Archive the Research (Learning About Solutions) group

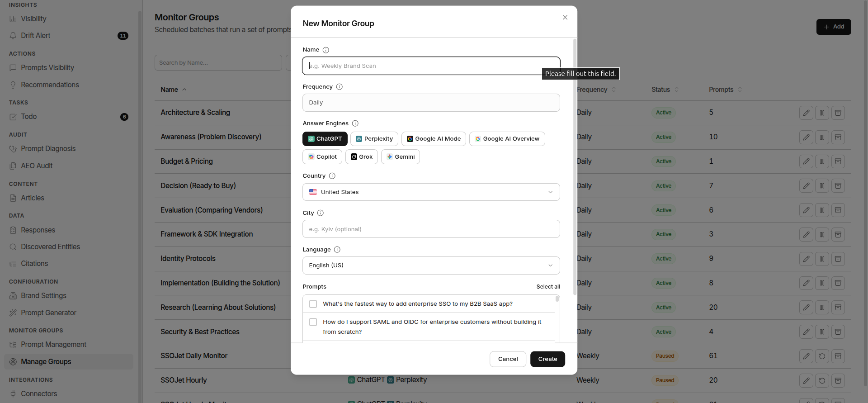pyautogui.click(x=838, y=308)
